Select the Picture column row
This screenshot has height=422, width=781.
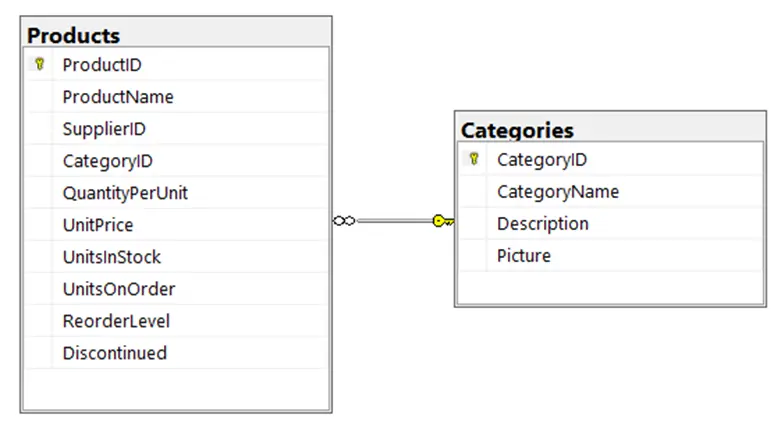[x=611, y=255]
